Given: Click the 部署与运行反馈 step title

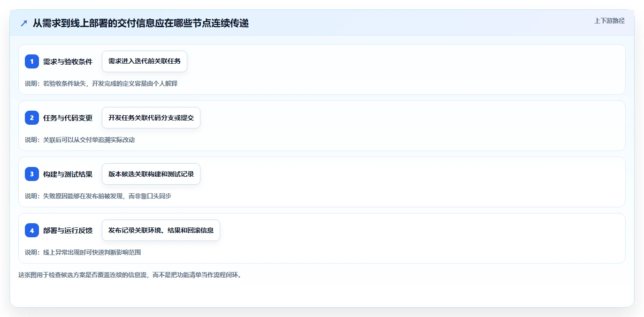Looking at the screenshot, I should [68, 230].
